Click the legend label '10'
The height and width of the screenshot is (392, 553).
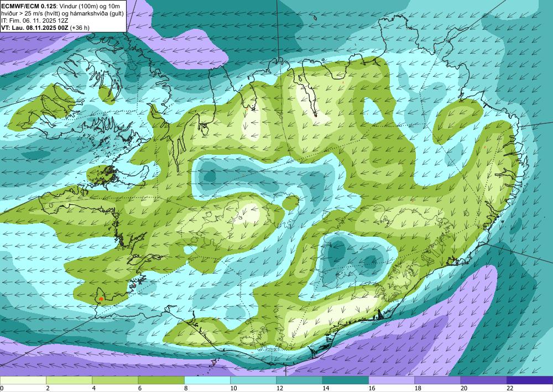(x=233, y=388)
